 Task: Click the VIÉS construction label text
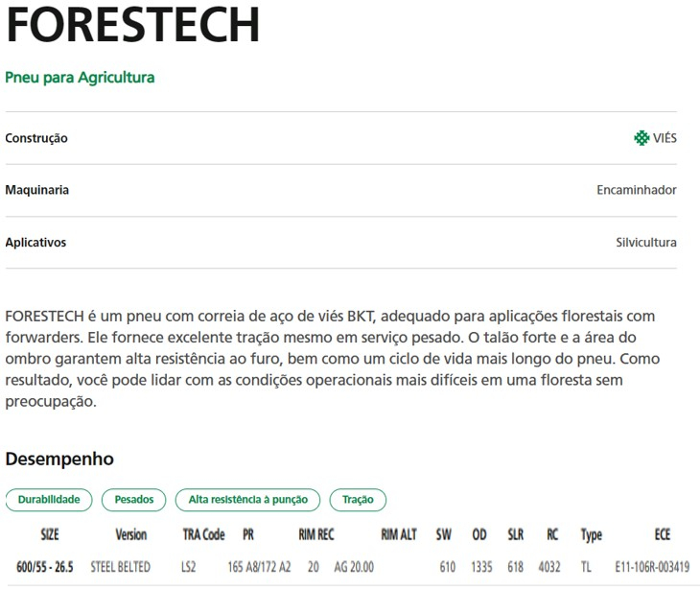click(665, 138)
